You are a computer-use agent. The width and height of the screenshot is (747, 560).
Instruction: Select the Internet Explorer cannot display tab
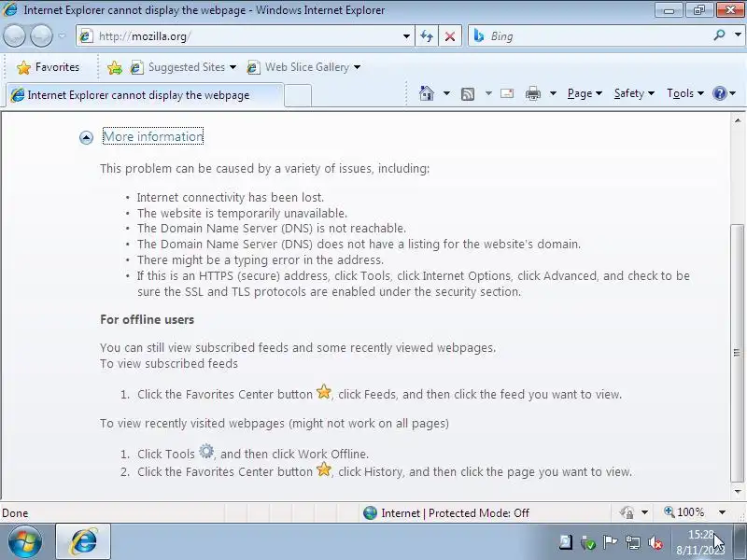[x=145, y=95]
